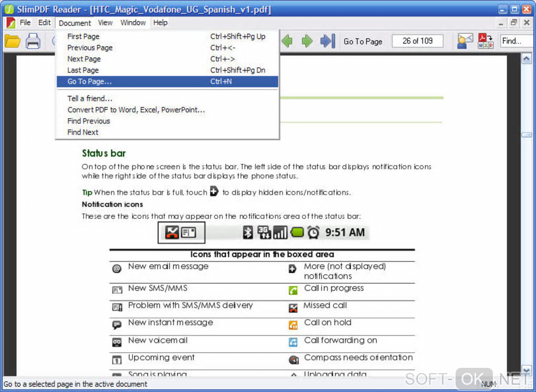Click the 9:51 AM clock in the status bar image

tap(345, 232)
